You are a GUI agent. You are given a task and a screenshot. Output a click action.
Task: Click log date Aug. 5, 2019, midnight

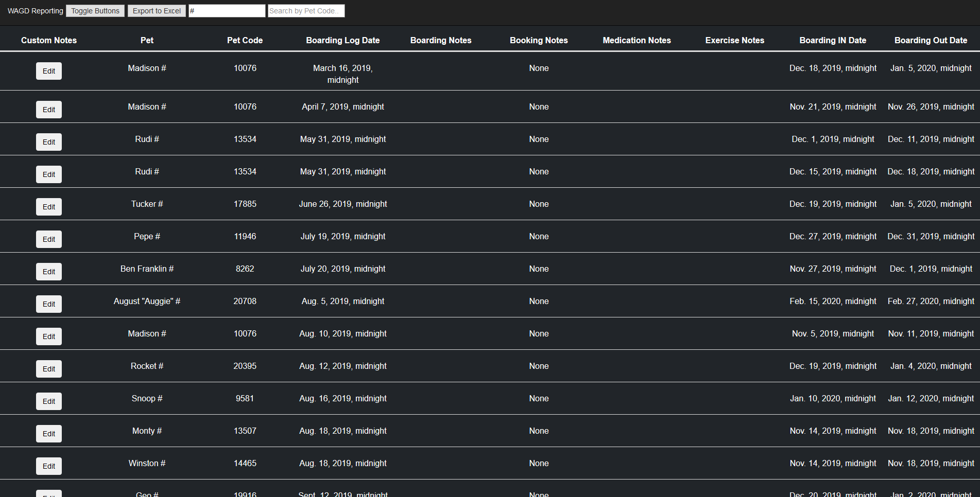(x=343, y=301)
